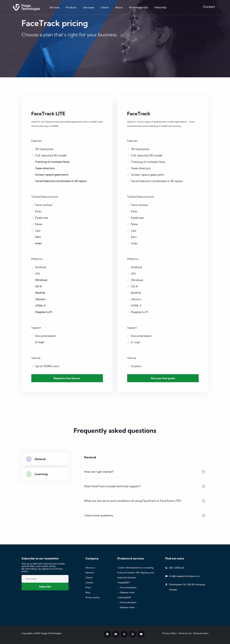Click the YouTube channel icon
The image size is (230, 644).
[x=141, y=634]
